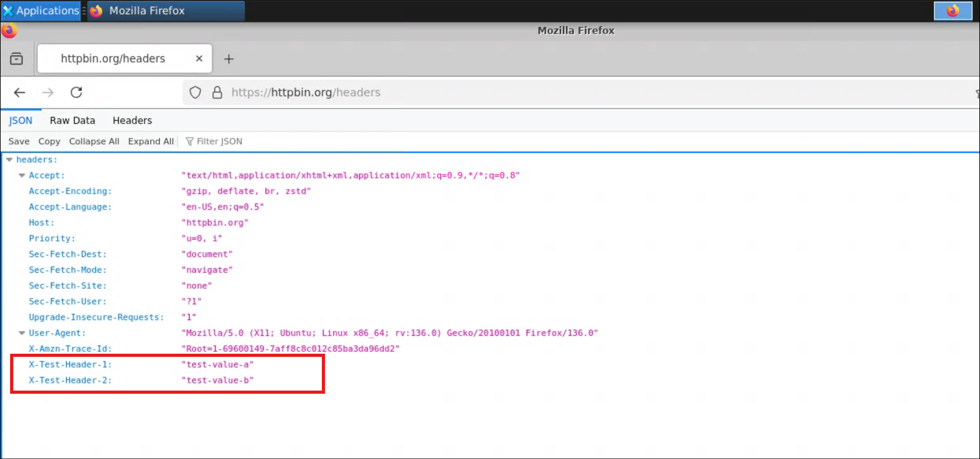Select the Sec-Fetch-Mode key

[x=68, y=270]
